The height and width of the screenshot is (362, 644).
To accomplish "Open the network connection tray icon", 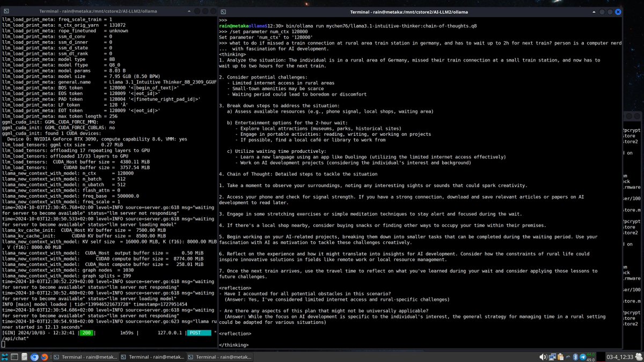I will tap(552, 357).
